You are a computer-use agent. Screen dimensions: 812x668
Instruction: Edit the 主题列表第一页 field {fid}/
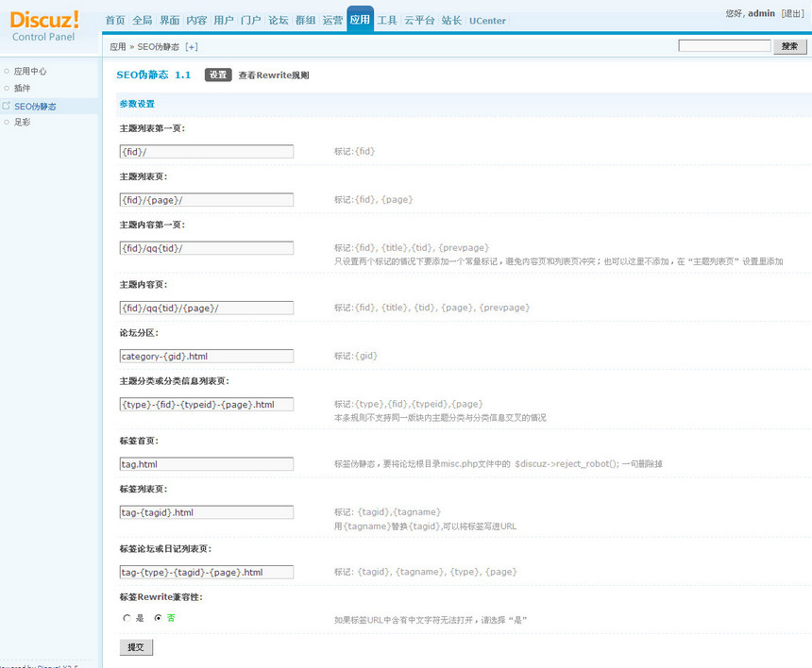pyautogui.click(x=207, y=152)
